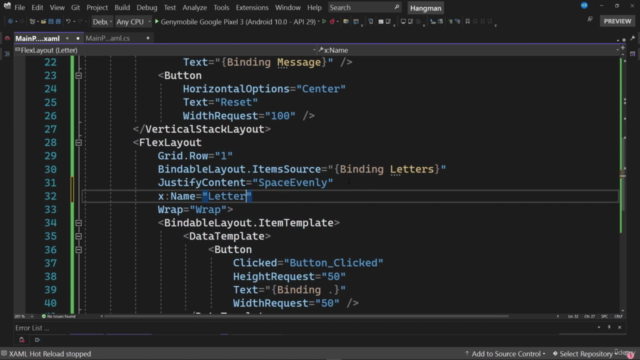Open the Edit menu

click(x=37, y=7)
